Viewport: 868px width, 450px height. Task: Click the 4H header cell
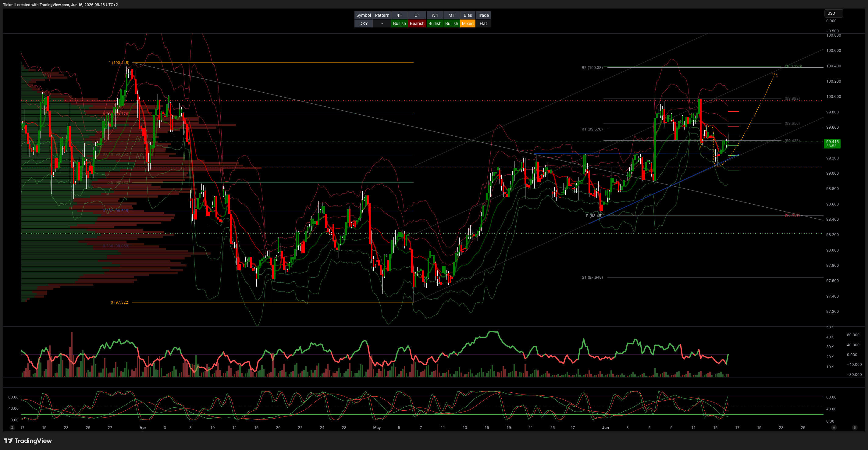[x=399, y=15]
